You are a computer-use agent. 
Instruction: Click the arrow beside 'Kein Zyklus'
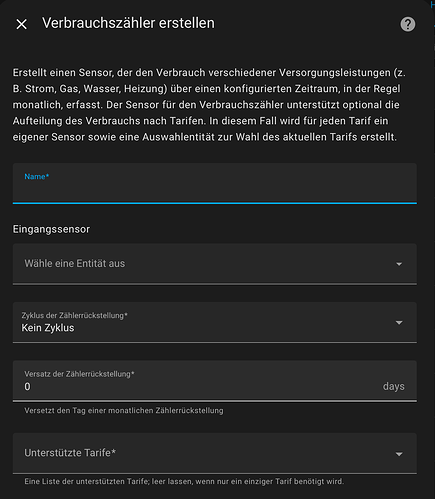399,323
